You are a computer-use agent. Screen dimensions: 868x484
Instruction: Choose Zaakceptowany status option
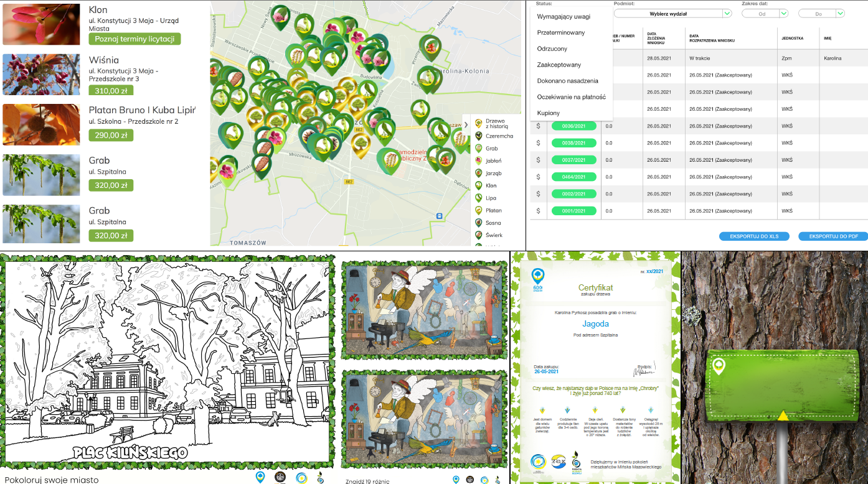559,65
